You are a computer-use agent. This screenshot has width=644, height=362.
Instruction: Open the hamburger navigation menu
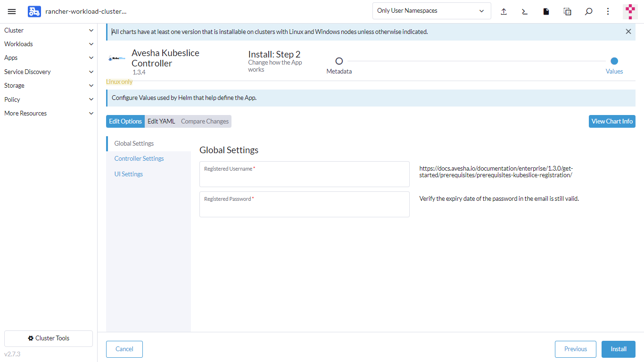coord(12,11)
